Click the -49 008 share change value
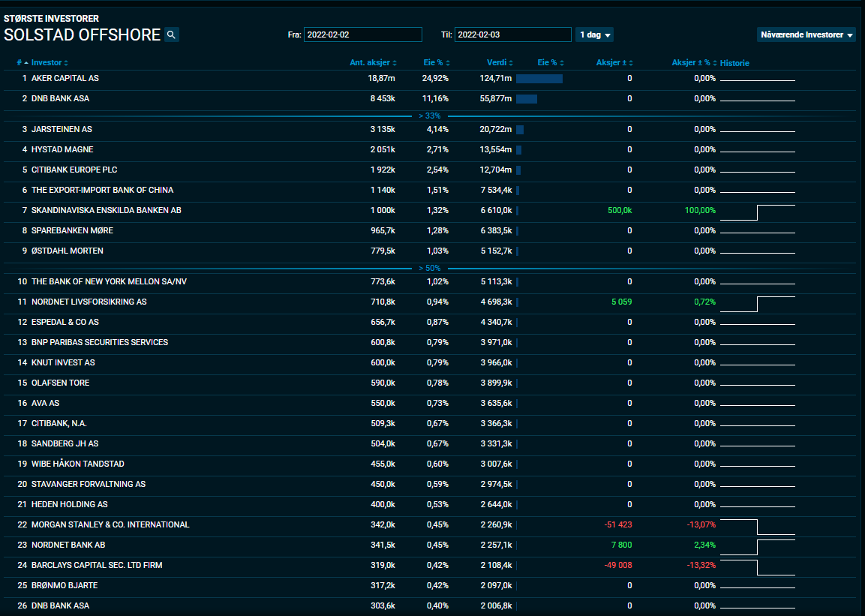Screen dimensions: 865x616 click(618, 566)
